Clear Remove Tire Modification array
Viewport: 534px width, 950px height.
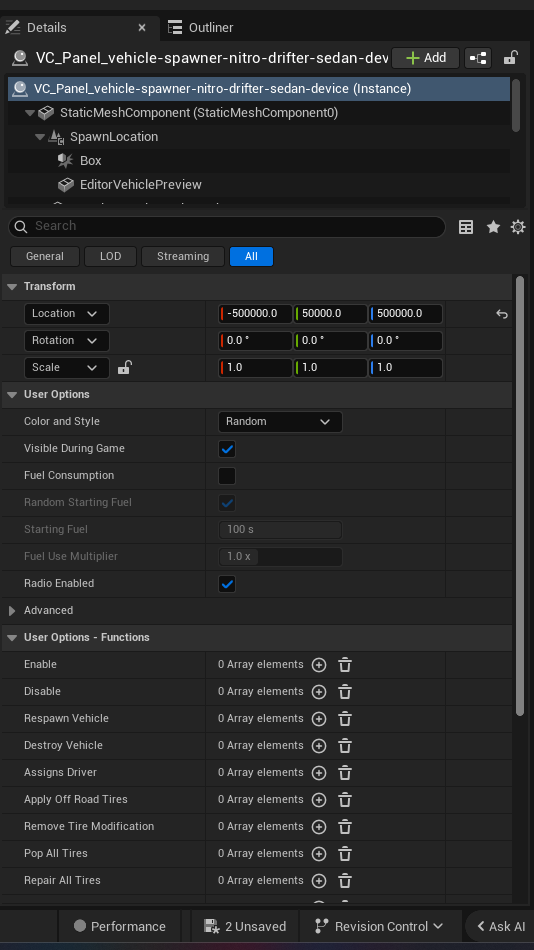345,826
